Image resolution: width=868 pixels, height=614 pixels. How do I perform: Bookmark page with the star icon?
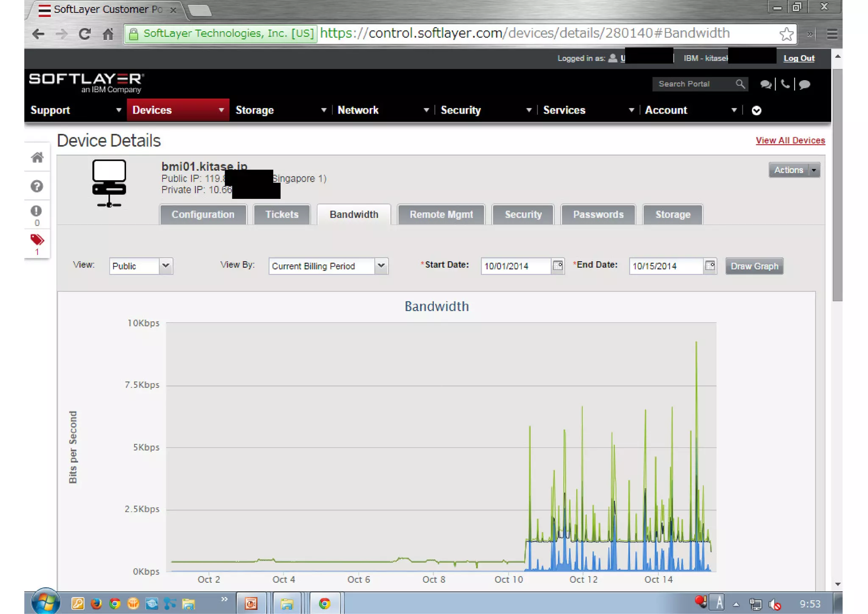click(x=786, y=34)
